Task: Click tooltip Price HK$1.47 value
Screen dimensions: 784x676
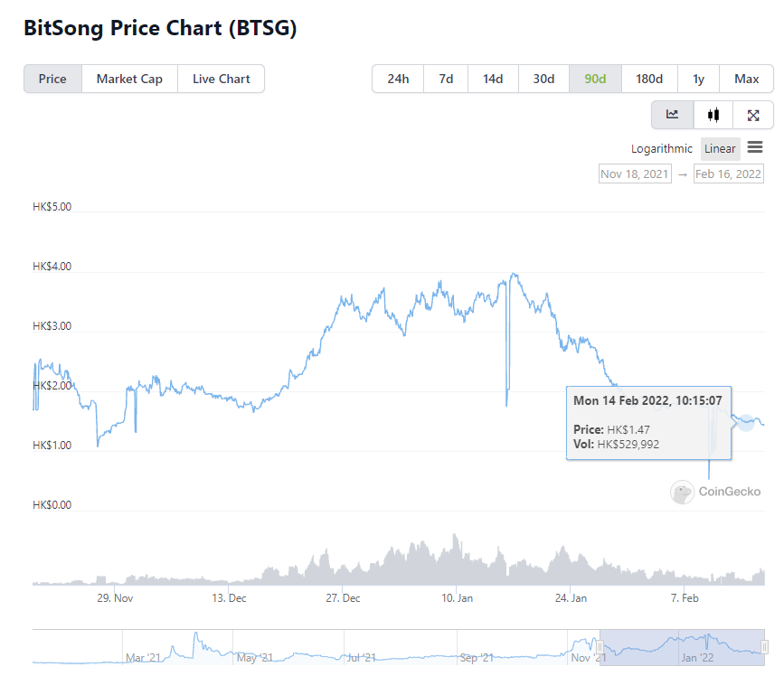Action: [628, 429]
